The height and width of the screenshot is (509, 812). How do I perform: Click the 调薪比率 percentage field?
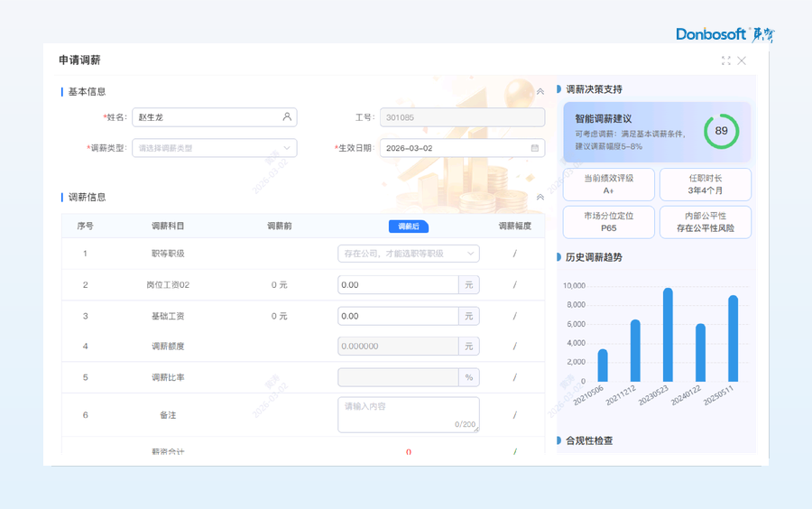point(398,377)
